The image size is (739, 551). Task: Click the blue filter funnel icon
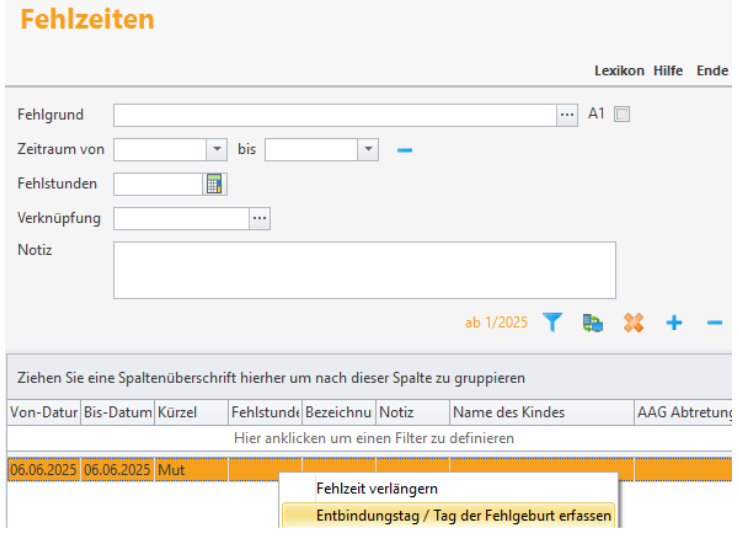pos(552,323)
